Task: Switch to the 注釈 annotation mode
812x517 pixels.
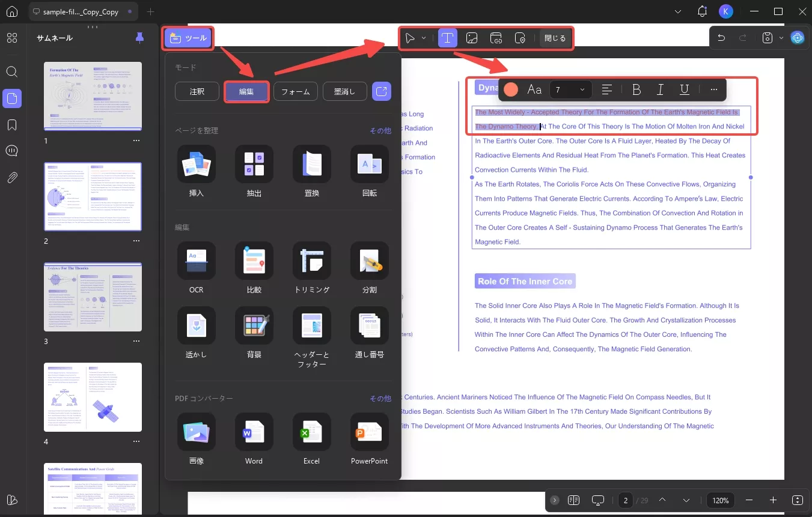Action: pyautogui.click(x=197, y=91)
